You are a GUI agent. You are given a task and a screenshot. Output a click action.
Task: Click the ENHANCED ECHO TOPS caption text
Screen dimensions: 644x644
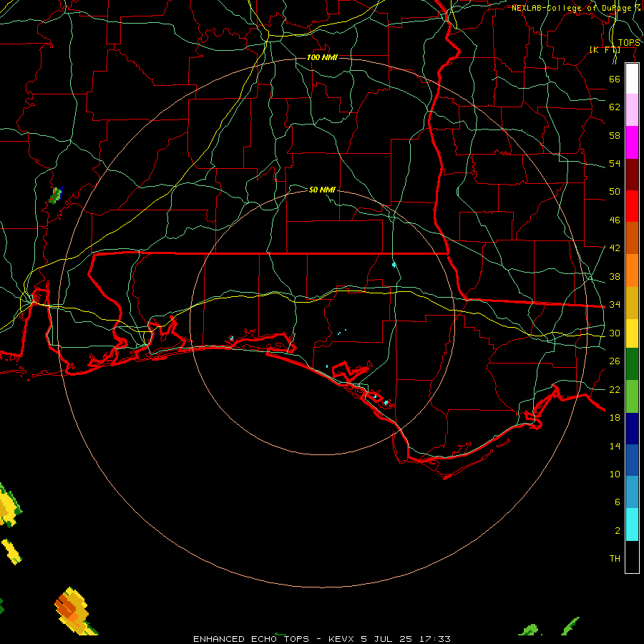coord(251,639)
